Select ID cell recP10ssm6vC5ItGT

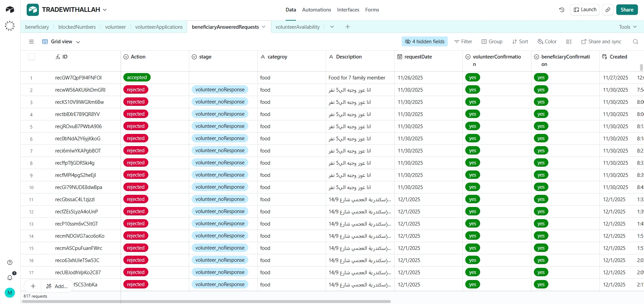point(76,224)
